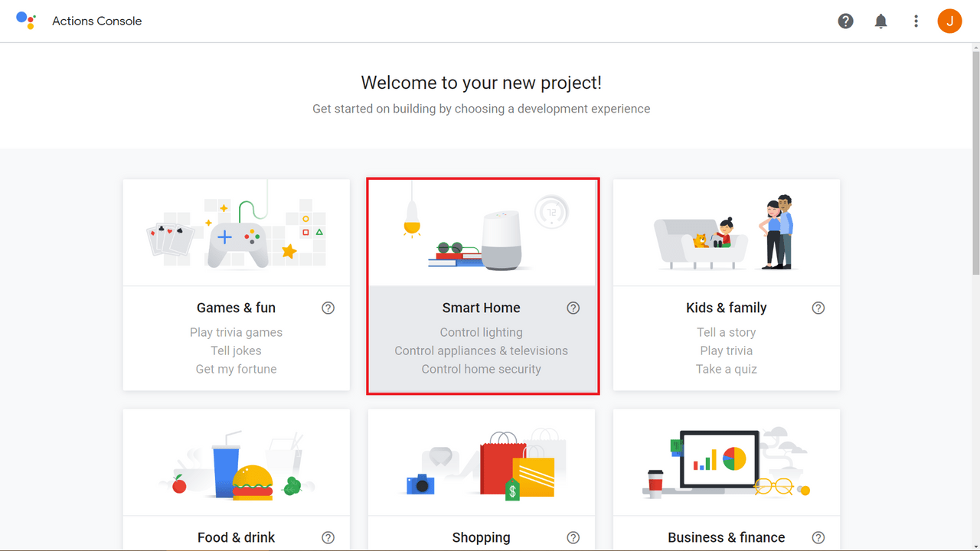Viewport: 980px width, 551px height.
Task: Open the Help menu icon
Action: pos(845,21)
